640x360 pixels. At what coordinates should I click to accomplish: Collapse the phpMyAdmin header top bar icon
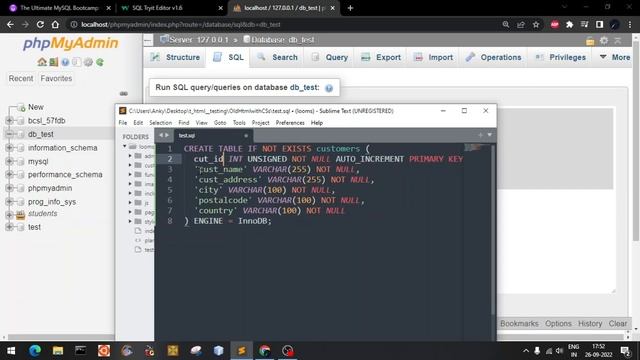[618, 40]
